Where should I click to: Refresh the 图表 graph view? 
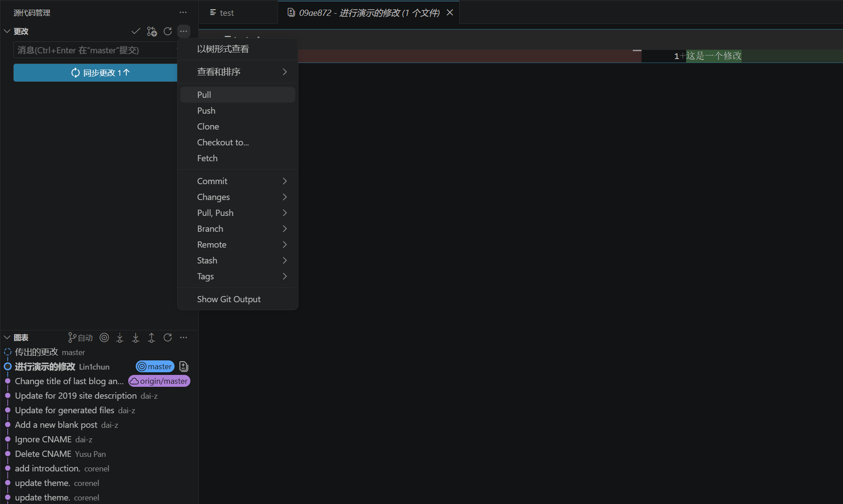(167, 337)
